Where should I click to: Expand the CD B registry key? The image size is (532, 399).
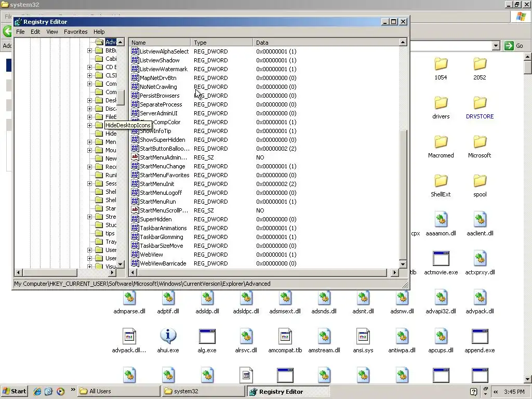pos(89,67)
